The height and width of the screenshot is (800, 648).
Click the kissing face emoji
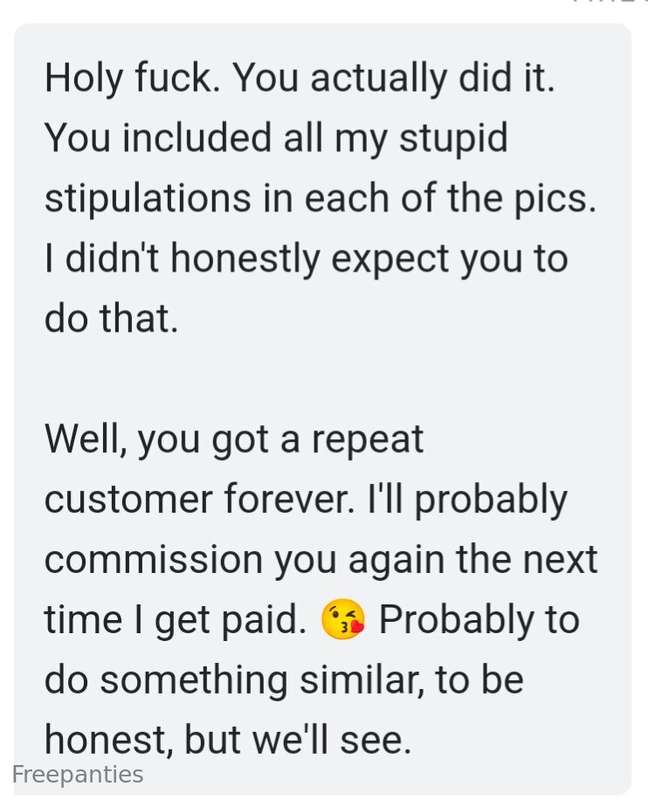342,621
